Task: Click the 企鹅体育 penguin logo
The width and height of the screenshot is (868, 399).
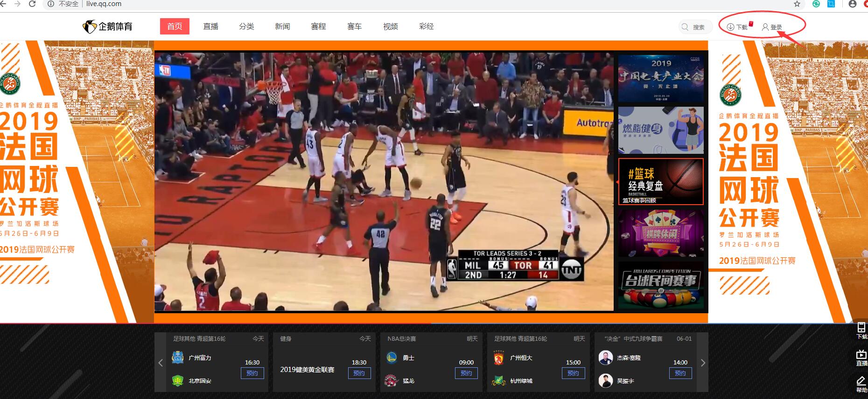Action: click(x=108, y=27)
